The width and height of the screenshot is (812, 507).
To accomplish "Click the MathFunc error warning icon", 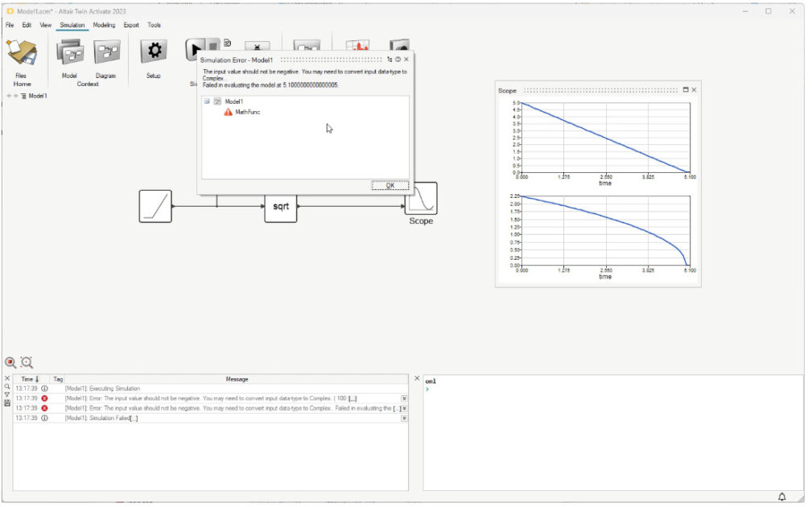I will (229, 113).
